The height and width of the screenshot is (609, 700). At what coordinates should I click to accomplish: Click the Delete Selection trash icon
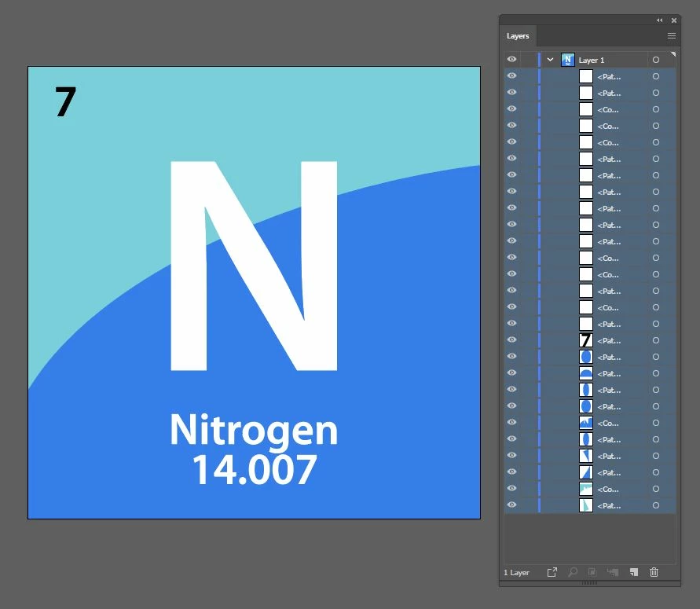654,572
